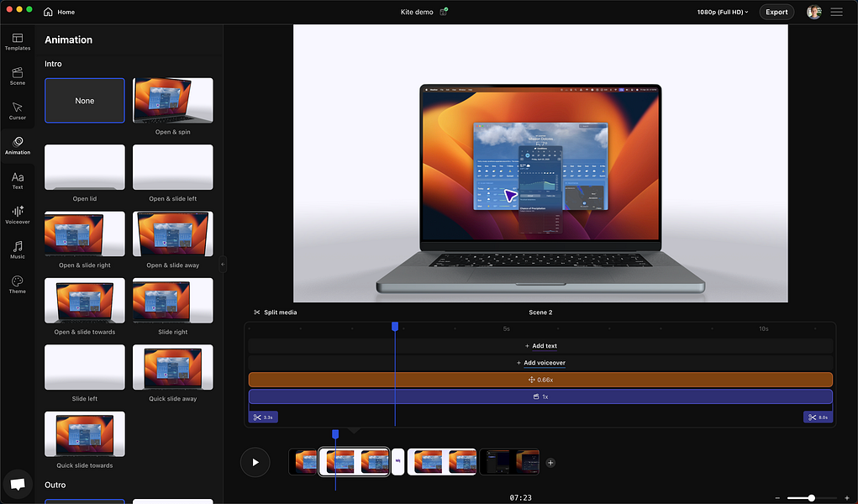Open the Templates sidebar panel
Image resolution: width=858 pixels, height=504 pixels.
18,42
